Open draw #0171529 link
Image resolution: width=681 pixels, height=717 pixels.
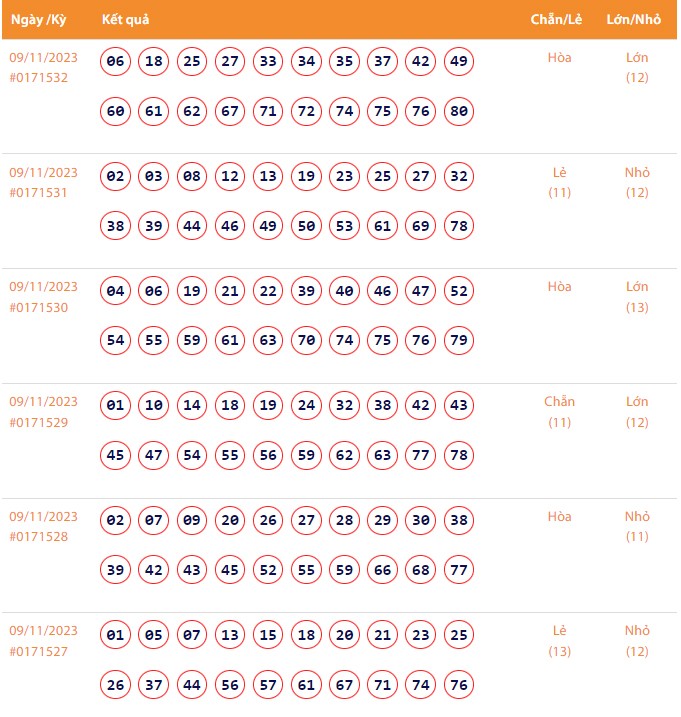point(39,423)
